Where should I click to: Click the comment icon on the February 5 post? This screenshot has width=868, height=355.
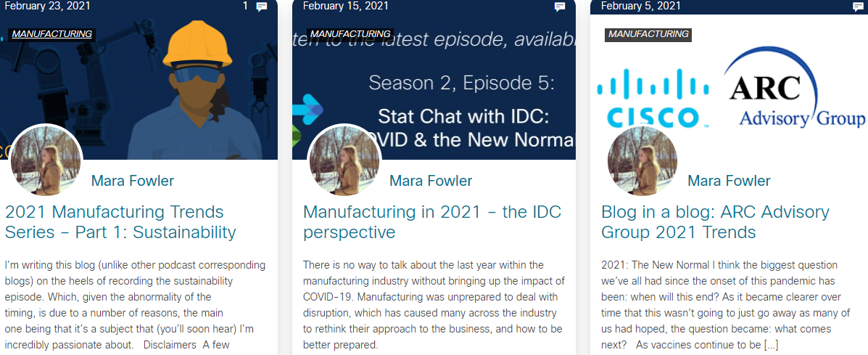[858, 7]
